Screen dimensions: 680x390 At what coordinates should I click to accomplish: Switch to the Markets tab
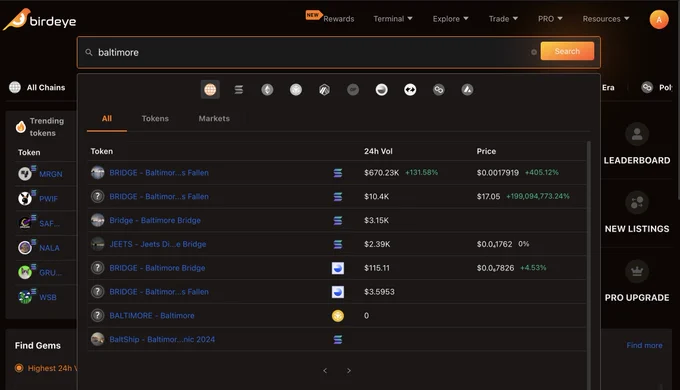pyautogui.click(x=214, y=118)
